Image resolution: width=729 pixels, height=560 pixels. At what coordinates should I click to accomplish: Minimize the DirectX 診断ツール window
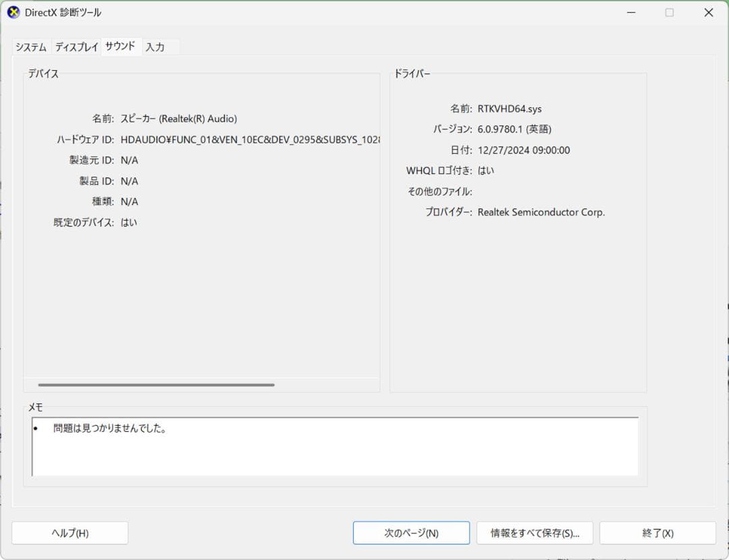[631, 12]
